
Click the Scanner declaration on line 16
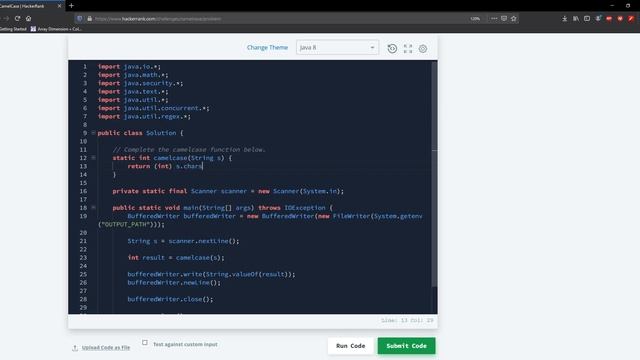click(228, 191)
